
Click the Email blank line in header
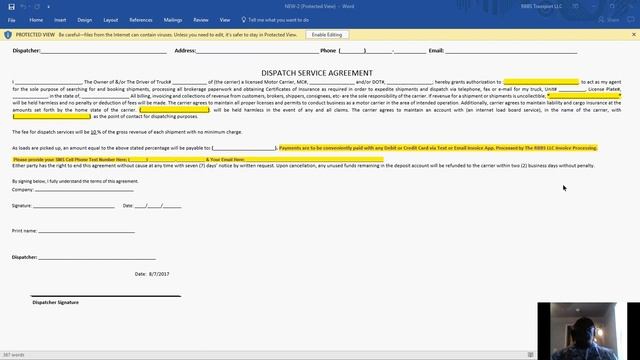pos(511,51)
